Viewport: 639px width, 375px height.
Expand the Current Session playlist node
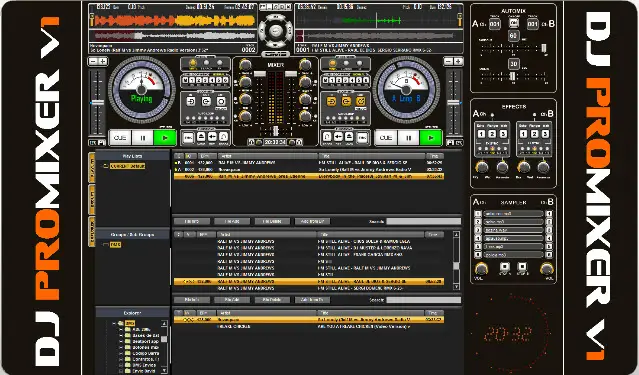click(101, 166)
